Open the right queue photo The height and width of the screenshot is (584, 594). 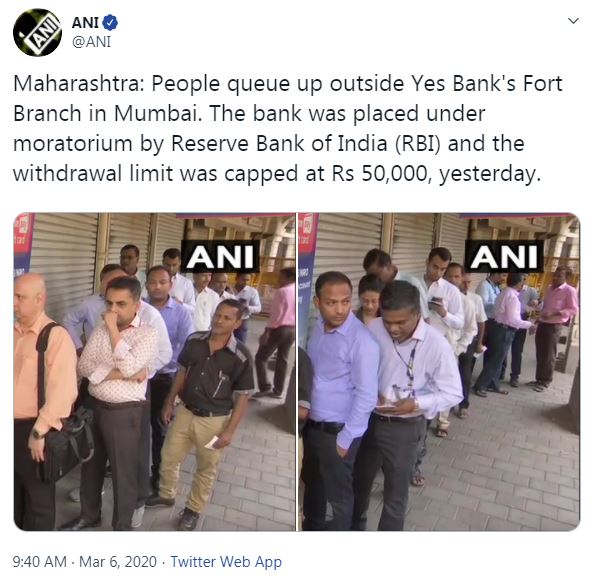coord(439,372)
